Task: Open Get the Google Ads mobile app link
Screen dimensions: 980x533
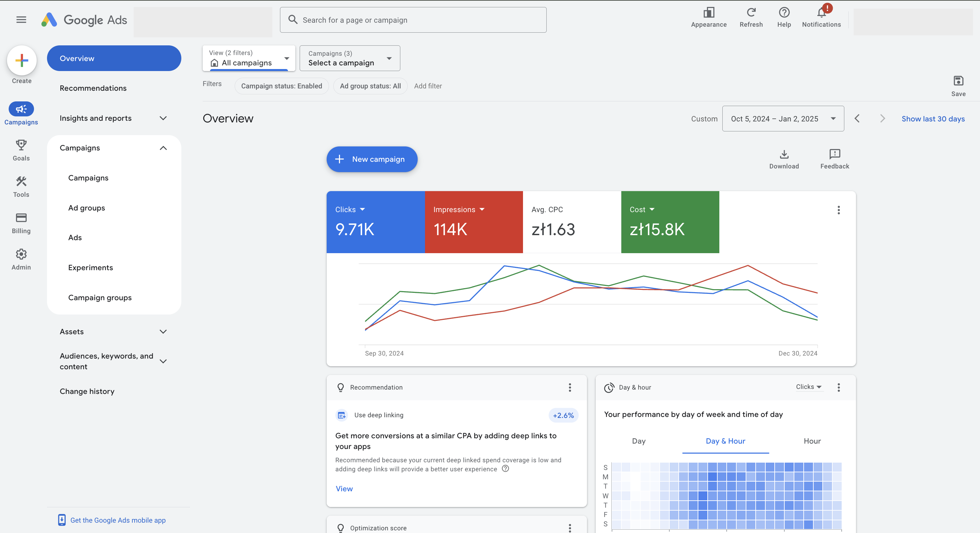Action: pyautogui.click(x=118, y=520)
